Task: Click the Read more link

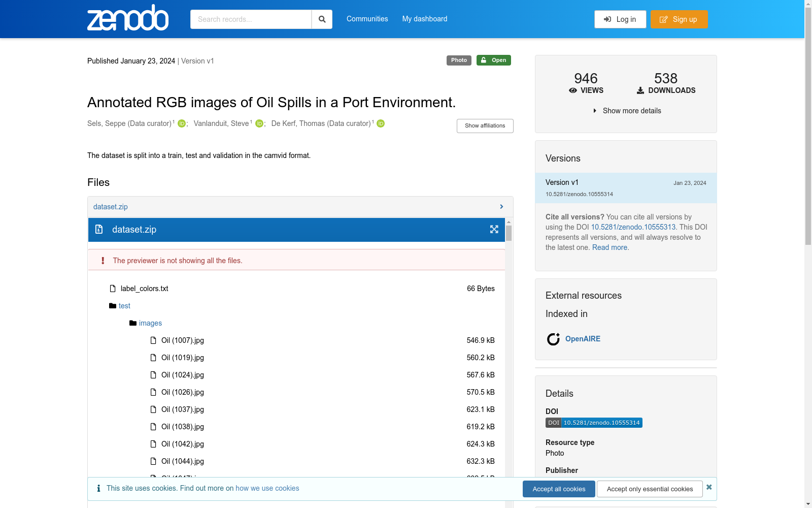Action: (x=610, y=247)
